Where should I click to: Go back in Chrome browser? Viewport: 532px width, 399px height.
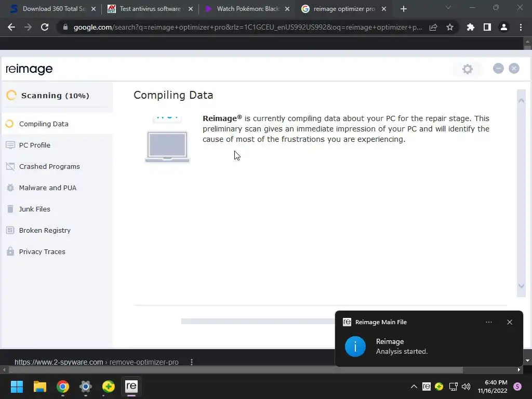pyautogui.click(x=11, y=27)
